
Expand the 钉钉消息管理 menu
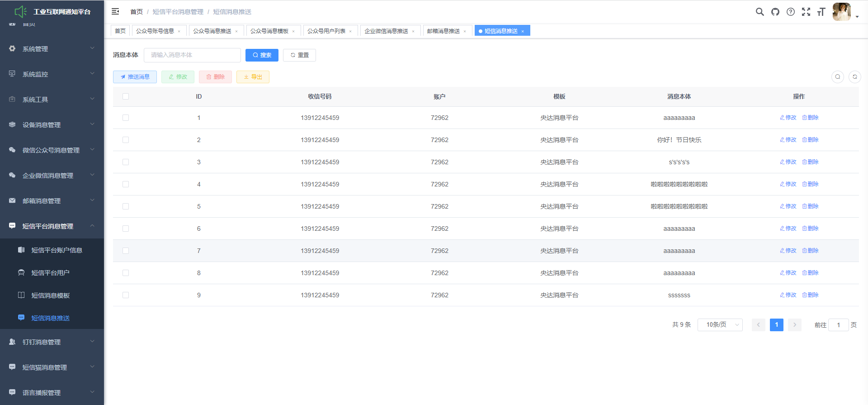[x=52, y=342]
